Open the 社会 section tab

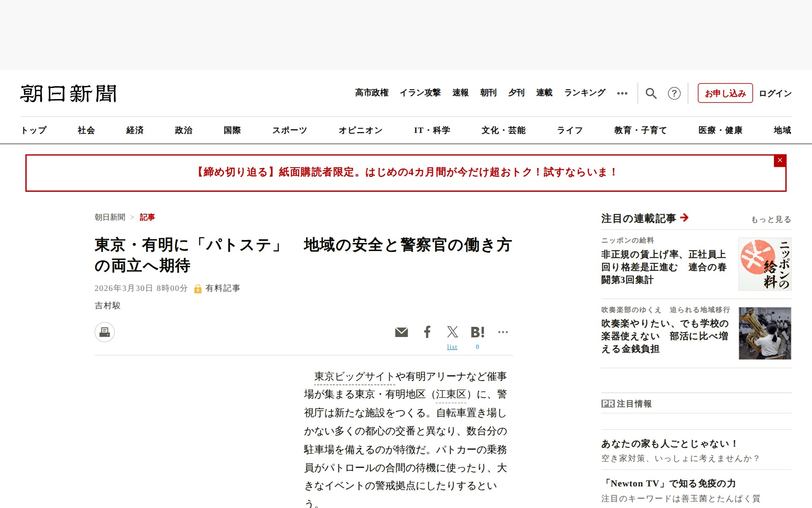[86, 130]
